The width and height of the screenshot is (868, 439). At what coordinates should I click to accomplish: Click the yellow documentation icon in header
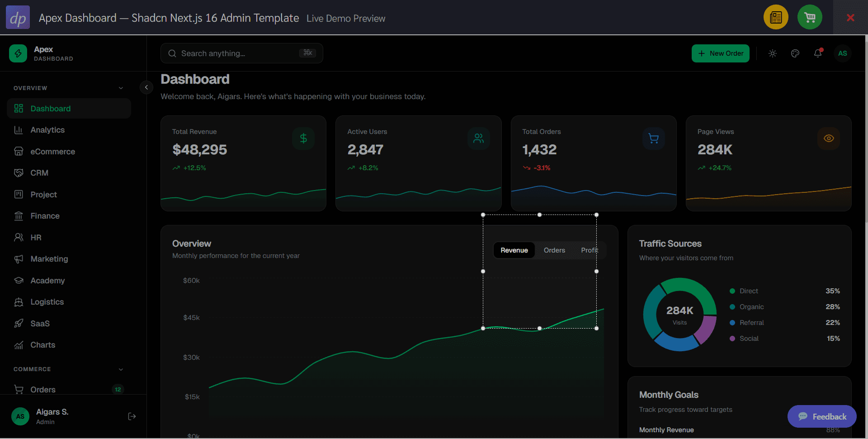coord(776,17)
